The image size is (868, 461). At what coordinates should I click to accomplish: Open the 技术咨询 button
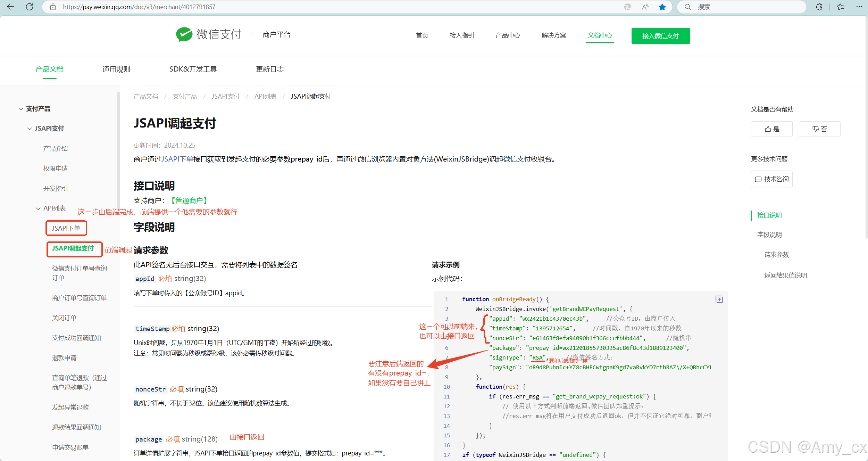(771, 179)
